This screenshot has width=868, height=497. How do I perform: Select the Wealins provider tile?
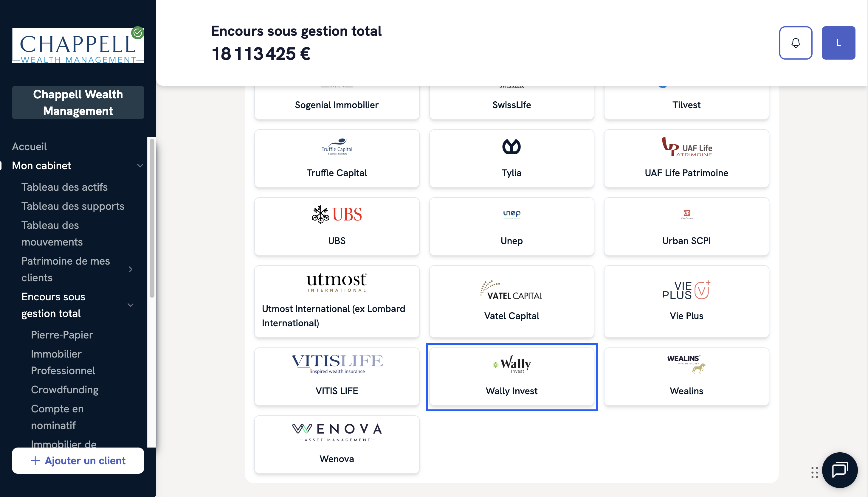(686, 377)
